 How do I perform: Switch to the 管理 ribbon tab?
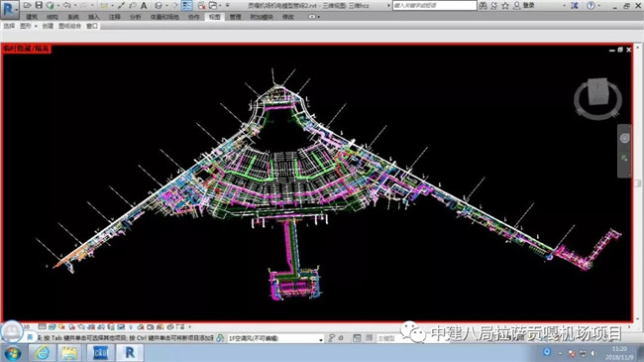coord(235,17)
